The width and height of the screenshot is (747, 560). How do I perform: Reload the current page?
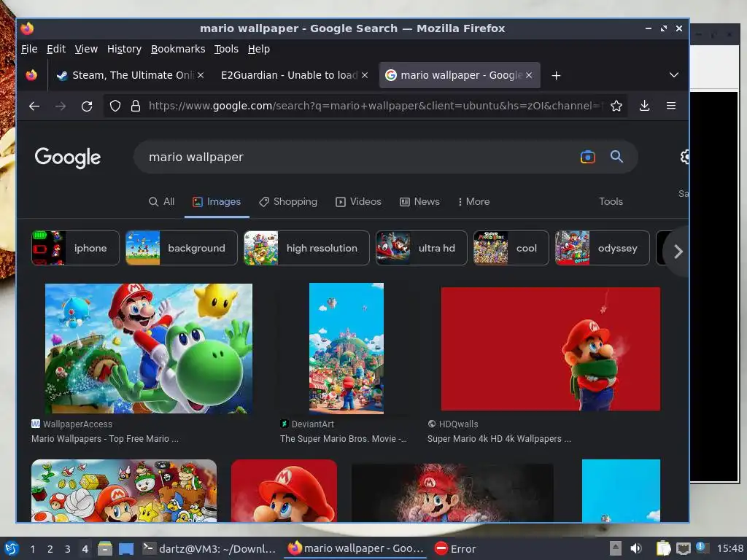(x=87, y=106)
